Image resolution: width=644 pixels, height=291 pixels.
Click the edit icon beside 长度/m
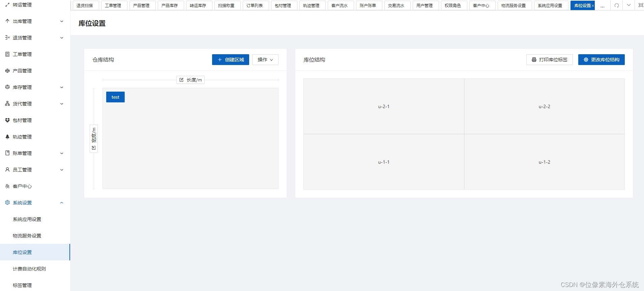tap(181, 80)
